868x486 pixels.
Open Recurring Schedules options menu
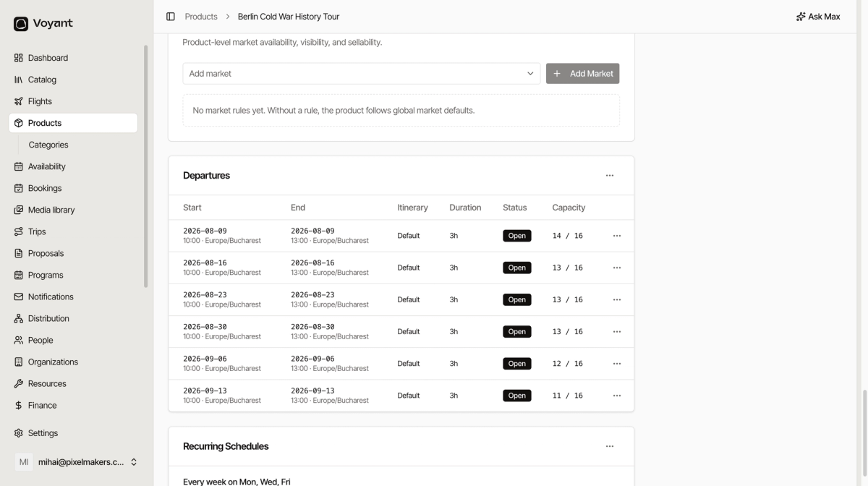pos(610,446)
